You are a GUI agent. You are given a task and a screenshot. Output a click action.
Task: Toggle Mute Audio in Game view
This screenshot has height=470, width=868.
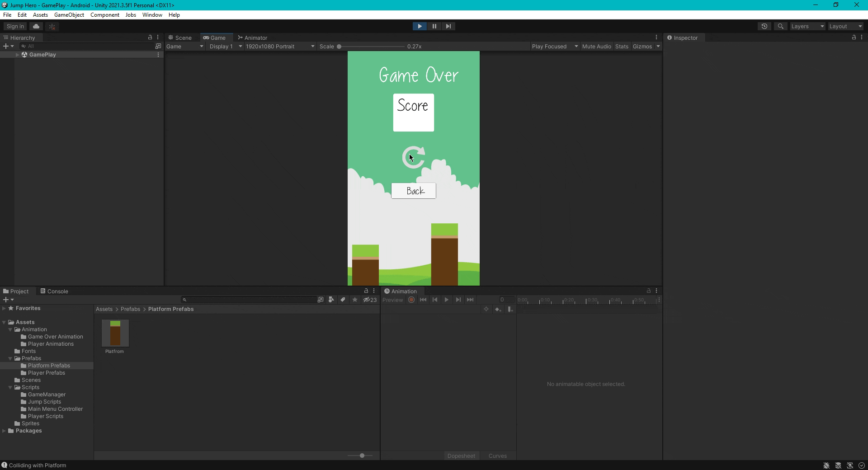coord(596,47)
